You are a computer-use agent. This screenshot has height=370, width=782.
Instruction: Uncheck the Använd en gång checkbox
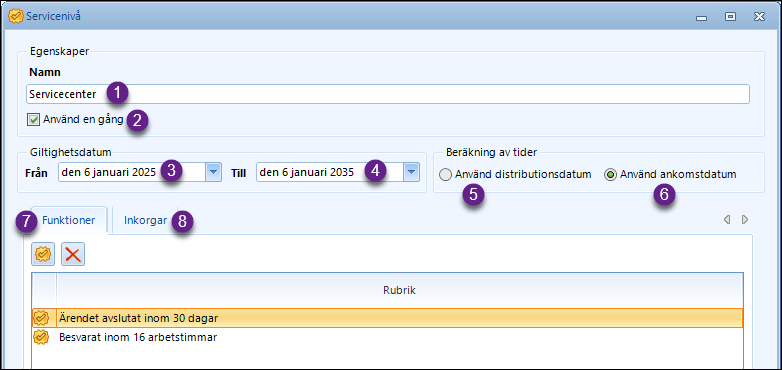point(33,120)
